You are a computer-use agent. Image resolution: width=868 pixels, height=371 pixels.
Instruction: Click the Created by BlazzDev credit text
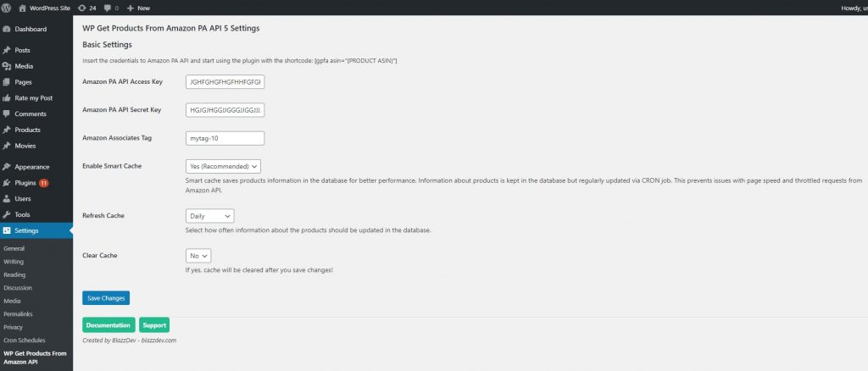(129, 341)
